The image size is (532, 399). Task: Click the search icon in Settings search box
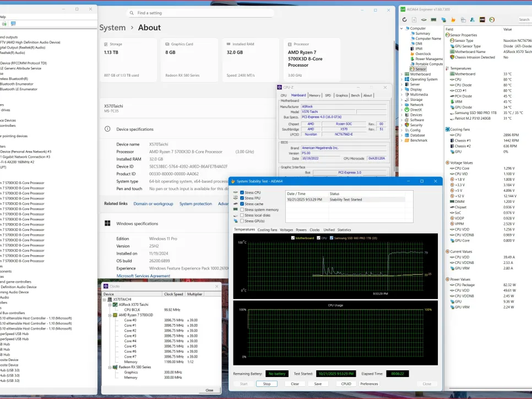tap(131, 13)
